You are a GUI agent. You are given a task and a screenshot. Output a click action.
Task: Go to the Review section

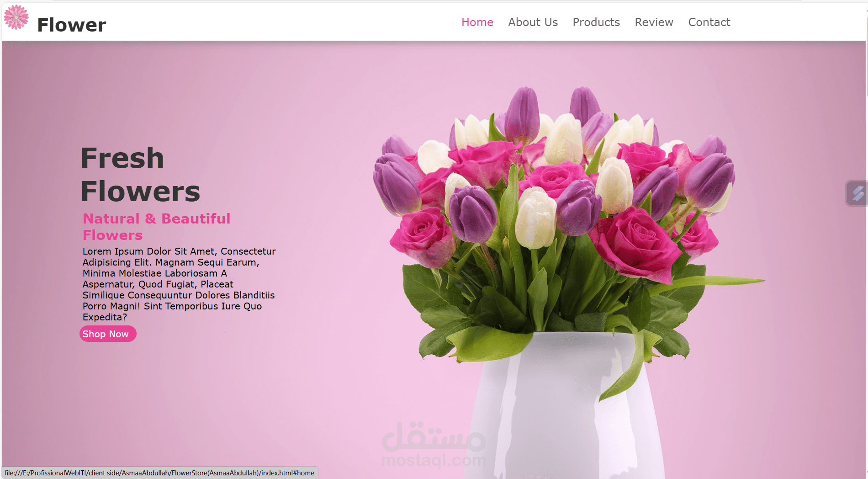pos(653,22)
